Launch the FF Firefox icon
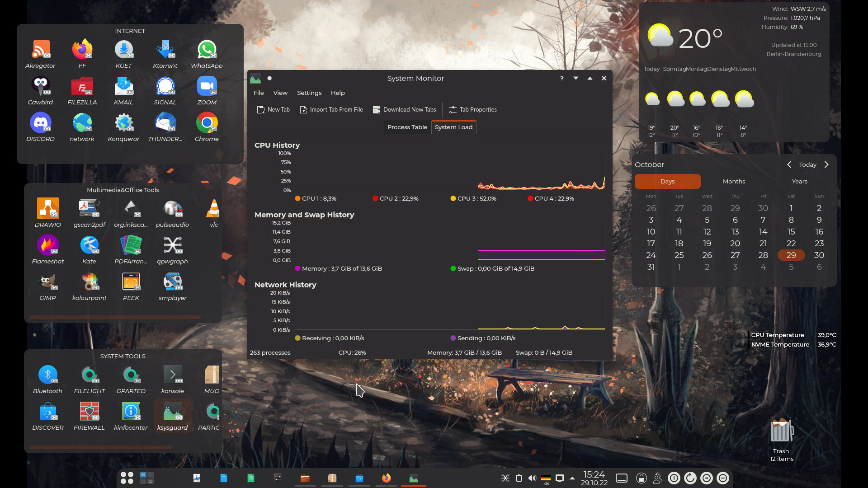Screen dimensions: 868x488 82,54
